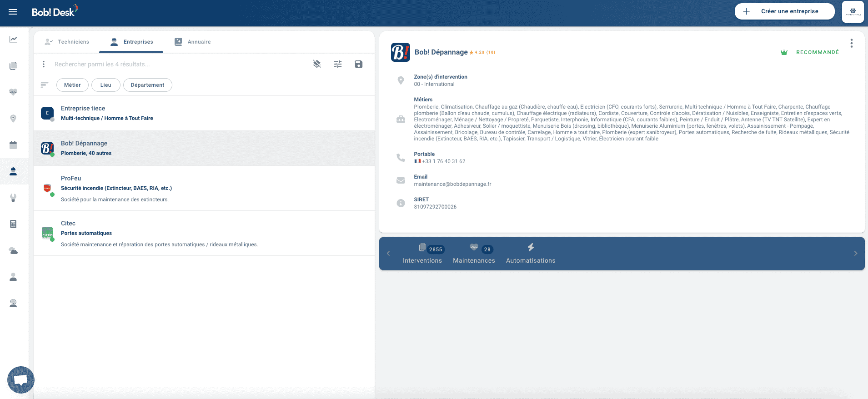
Task: Filter by Département chip
Action: click(x=147, y=85)
